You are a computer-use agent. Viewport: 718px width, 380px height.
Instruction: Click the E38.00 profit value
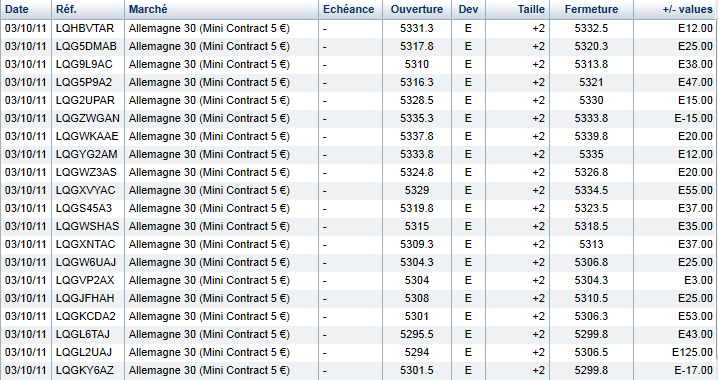point(695,64)
